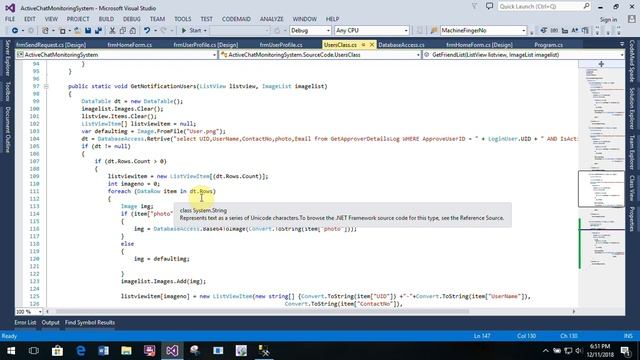Click the Save floppy disk icon

tap(88, 31)
